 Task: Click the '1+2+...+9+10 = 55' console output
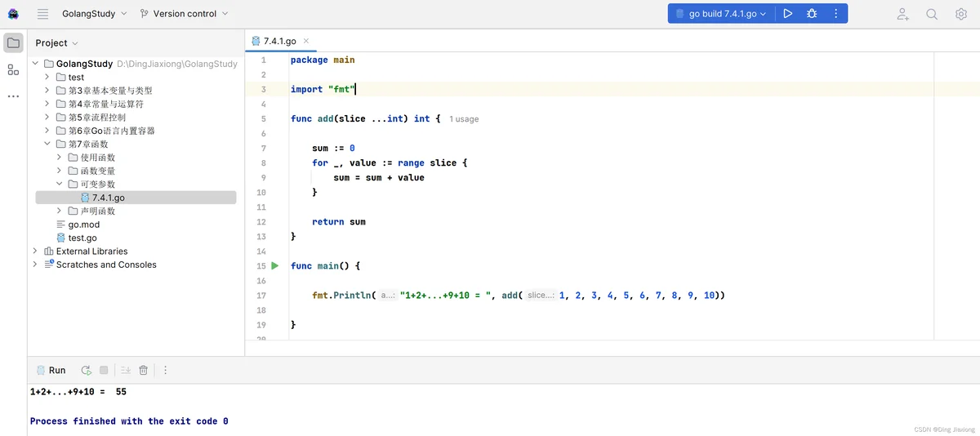[78, 392]
